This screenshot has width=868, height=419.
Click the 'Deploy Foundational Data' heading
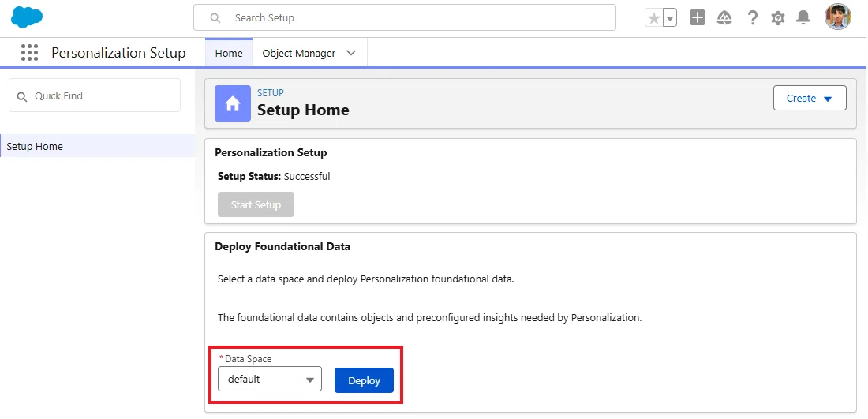coord(282,246)
